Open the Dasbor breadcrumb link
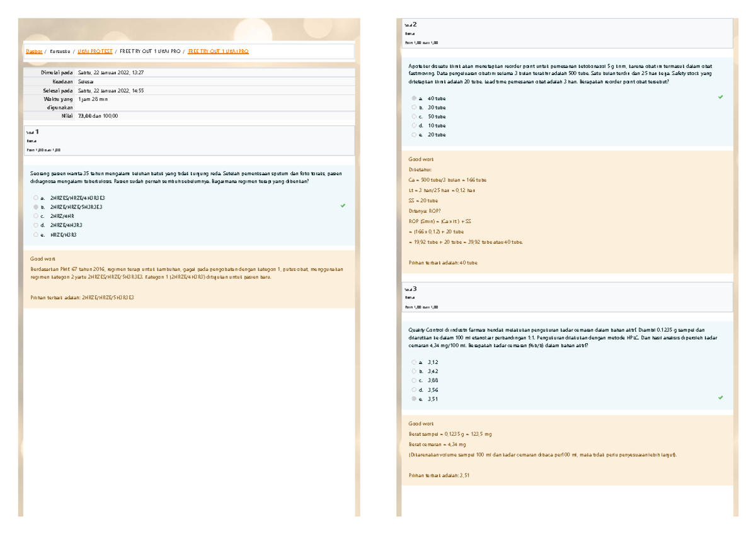Image resolution: width=756 pixels, height=534 pixels. 33,50
